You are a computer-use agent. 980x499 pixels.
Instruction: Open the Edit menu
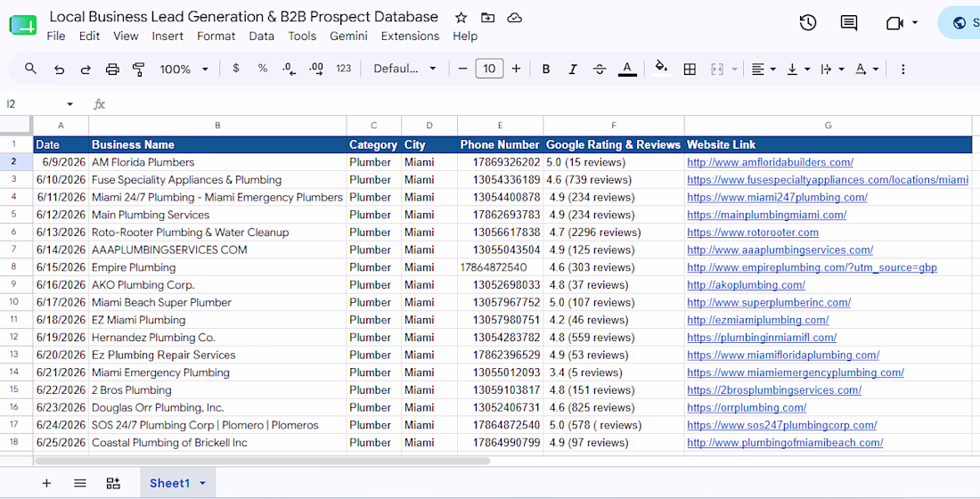[x=89, y=37]
